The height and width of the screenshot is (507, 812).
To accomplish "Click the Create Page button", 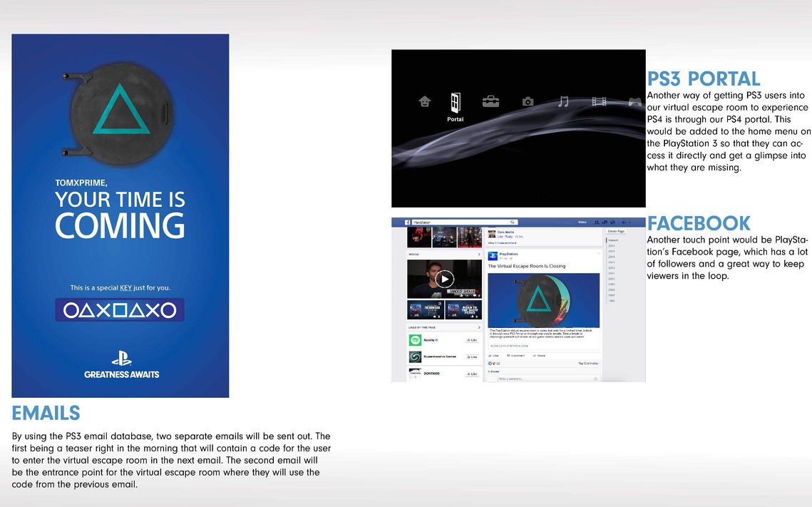I will coord(616,231).
